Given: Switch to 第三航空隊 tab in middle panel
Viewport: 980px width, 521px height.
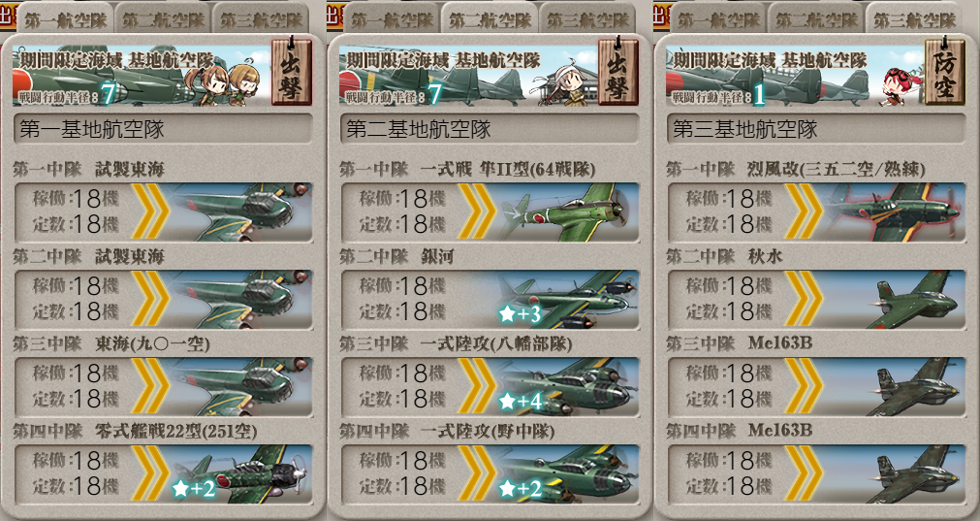Looking at the screenshot, I should [587, 20].
